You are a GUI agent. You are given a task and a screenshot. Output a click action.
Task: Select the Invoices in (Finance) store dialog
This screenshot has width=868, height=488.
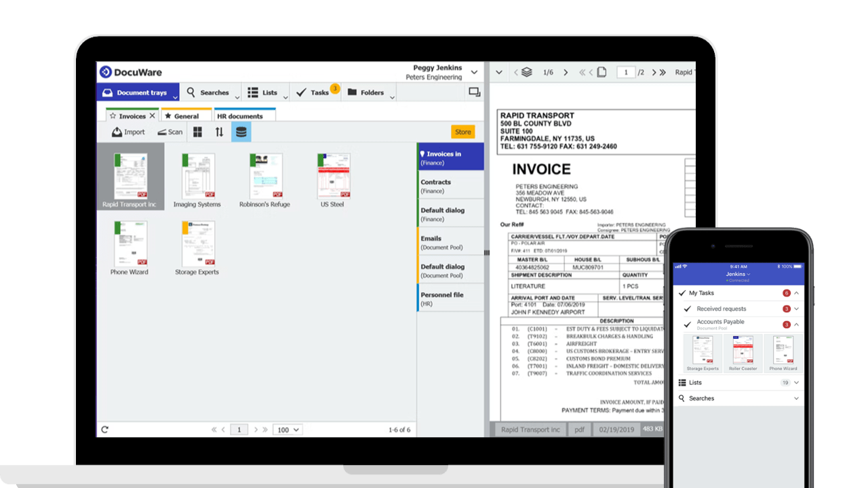click(450, 157)
